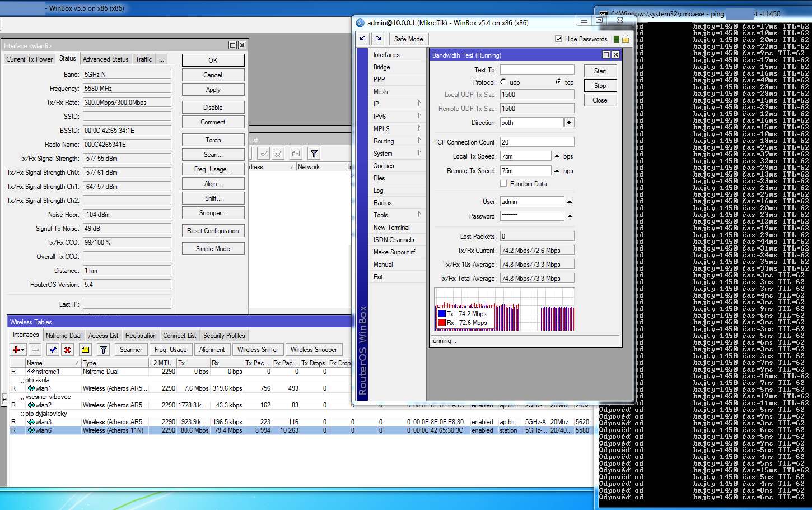Screen dimensions: 812x510
Task: Click the red X disable icon in Wireless Tables
Action: (68, 350)
